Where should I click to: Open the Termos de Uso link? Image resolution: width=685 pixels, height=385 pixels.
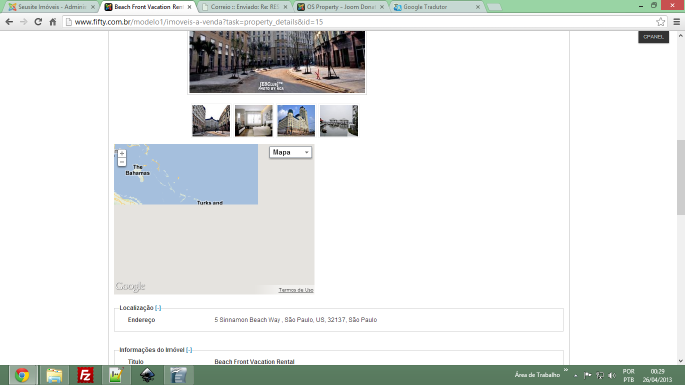click(x=296, y=290)
